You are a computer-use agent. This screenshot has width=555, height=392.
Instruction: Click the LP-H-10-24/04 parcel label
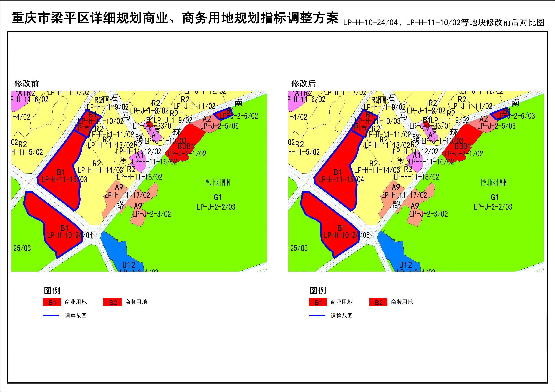pyautogui.click(x=70, y=235)
